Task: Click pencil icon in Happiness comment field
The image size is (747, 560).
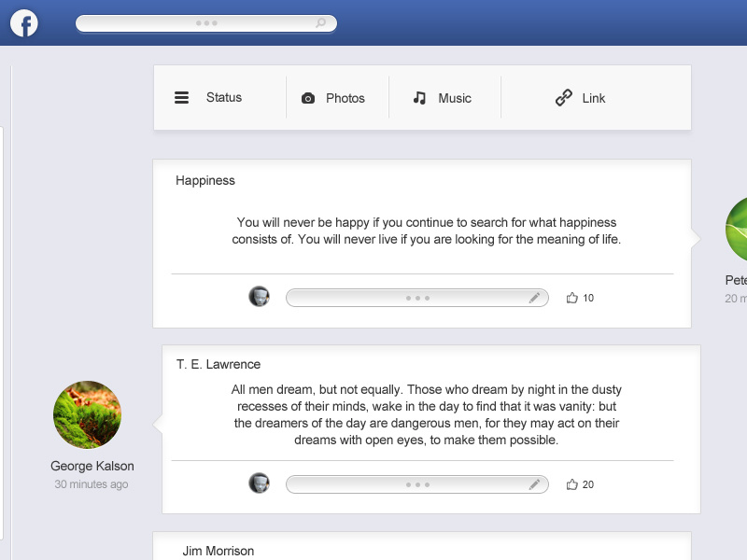Action: (534, 298)
